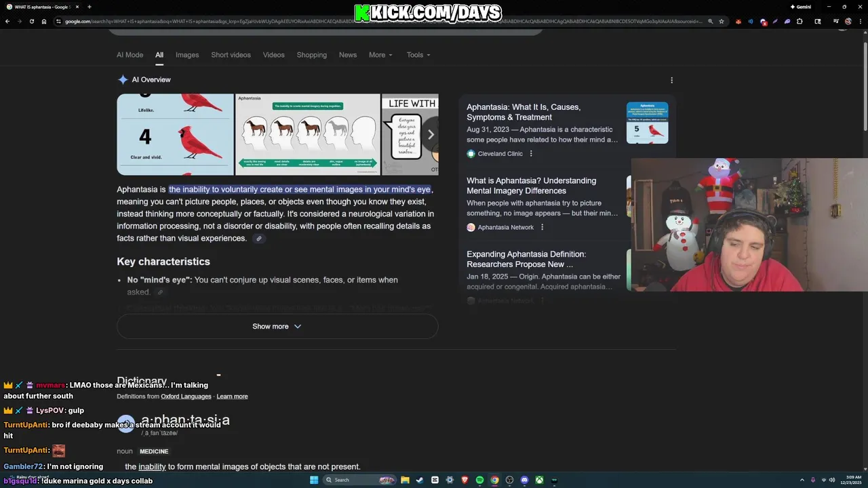Click the AI Overview sparkle icon

(x=123, y=80)
